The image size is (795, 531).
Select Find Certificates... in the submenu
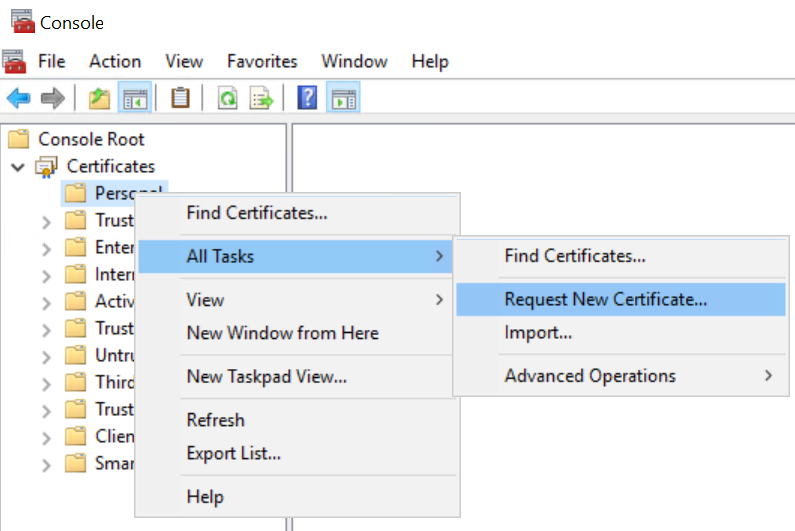(621, 256)
